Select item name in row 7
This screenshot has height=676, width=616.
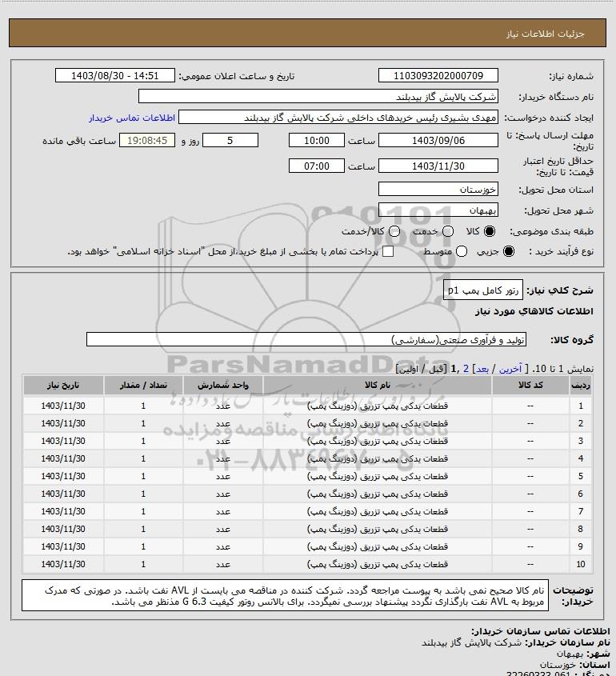point(377,511)
